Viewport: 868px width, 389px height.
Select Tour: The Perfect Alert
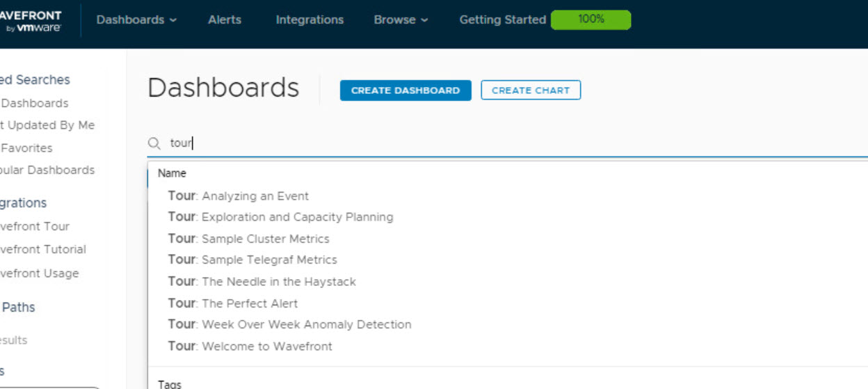pos(233,303)
